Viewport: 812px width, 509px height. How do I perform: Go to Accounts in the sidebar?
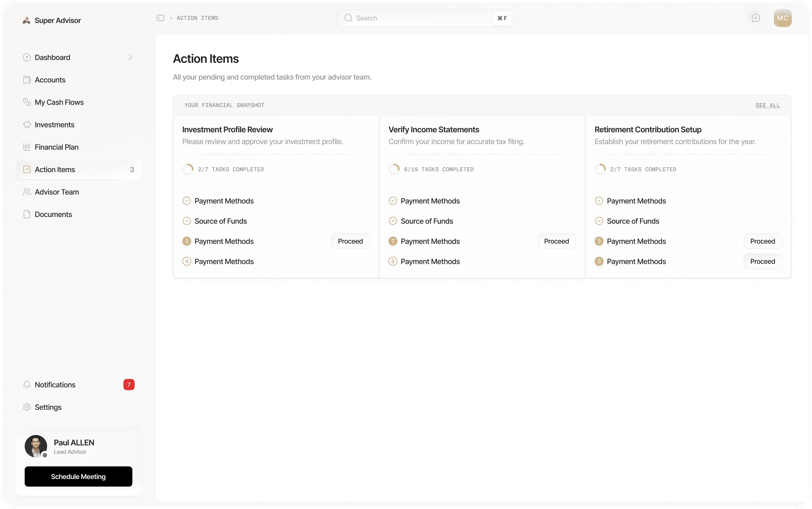pyautogui.click(x=79, y=80)
